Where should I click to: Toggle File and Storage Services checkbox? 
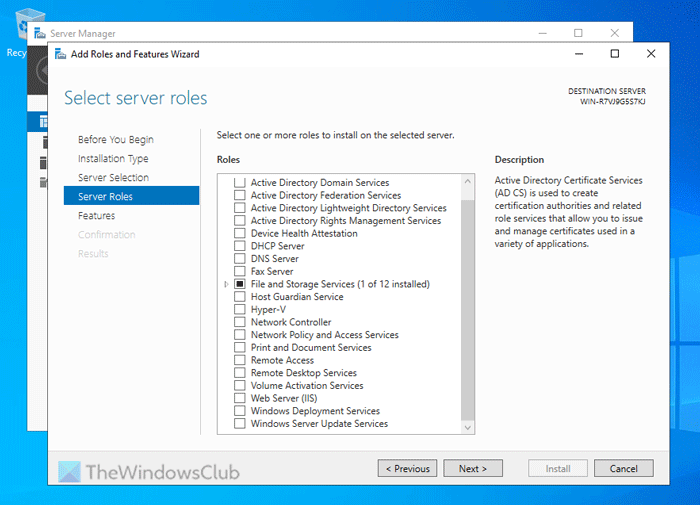(240, 284)
